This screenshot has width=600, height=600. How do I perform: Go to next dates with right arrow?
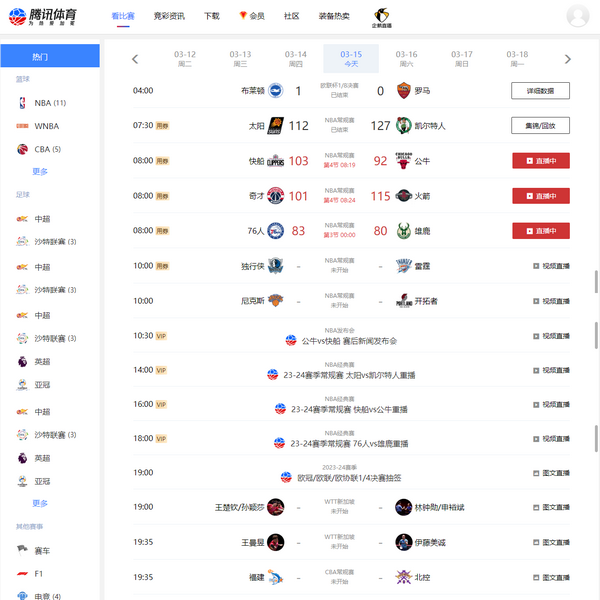568,59
